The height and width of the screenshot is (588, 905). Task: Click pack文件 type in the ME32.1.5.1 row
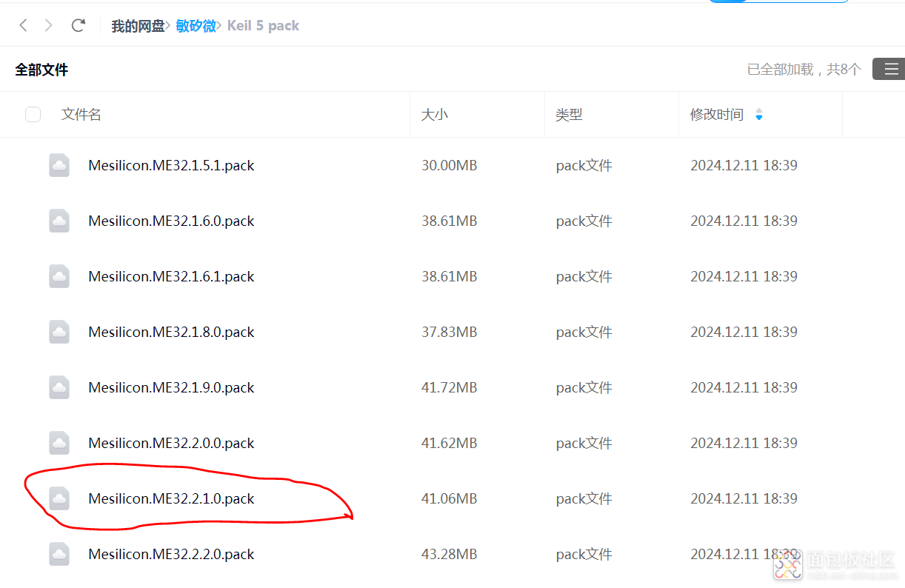pos(584,165)
